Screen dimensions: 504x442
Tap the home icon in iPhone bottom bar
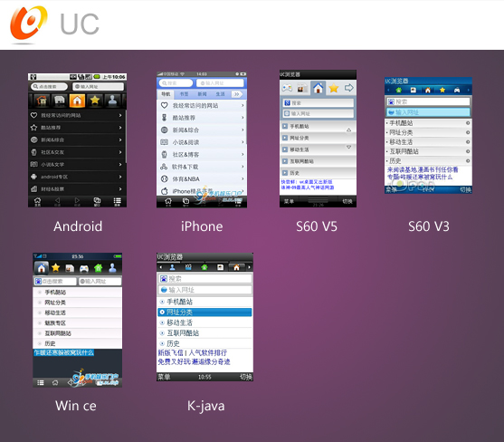168,202
